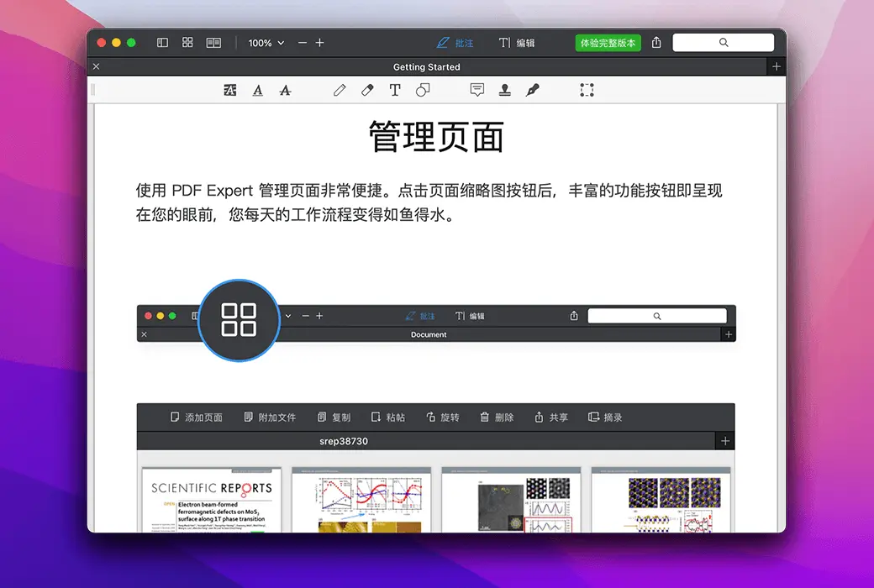Close the embedded Document tab with X

pos(145,334)
